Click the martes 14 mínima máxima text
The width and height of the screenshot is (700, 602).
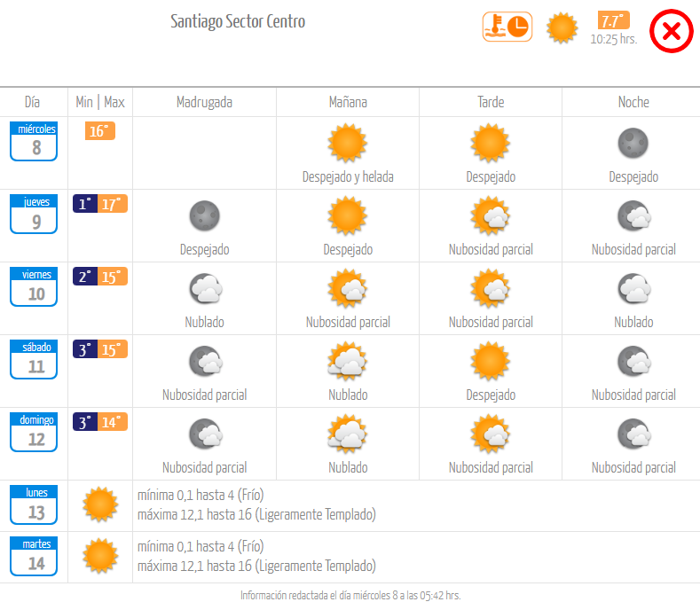[256, 556]
